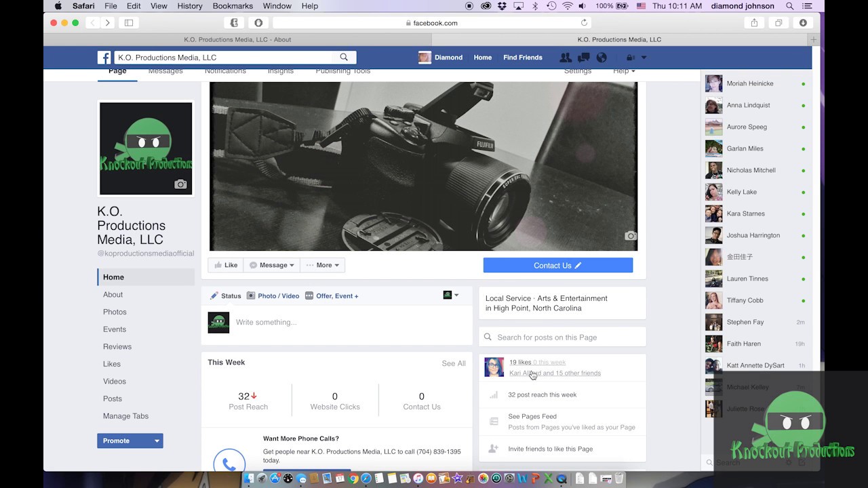The height and width of the screenshot is (488, 868).
Task: Open iTunes from the Dock
Action: pyautogui.click(x=418, y=479)
